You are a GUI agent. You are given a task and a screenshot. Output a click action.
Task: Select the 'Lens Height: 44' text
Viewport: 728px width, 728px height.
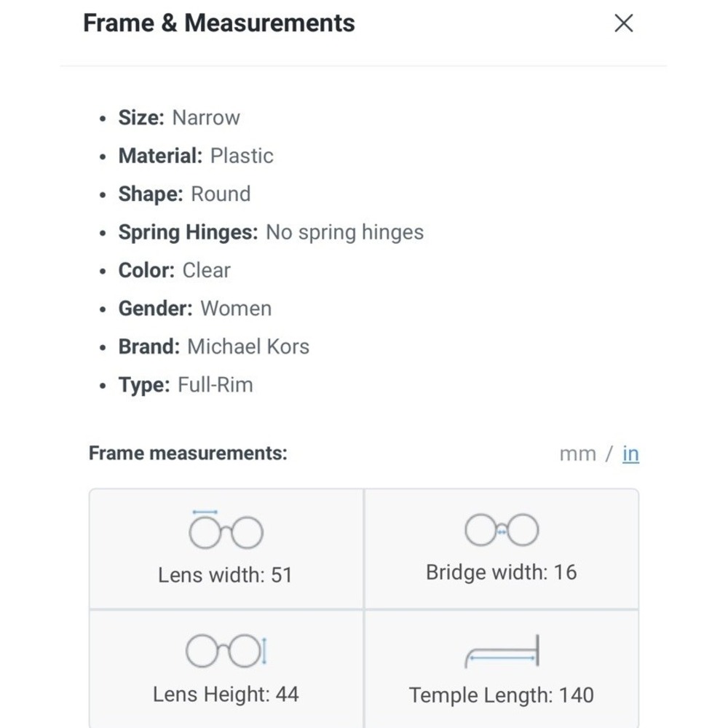(226, 695)
